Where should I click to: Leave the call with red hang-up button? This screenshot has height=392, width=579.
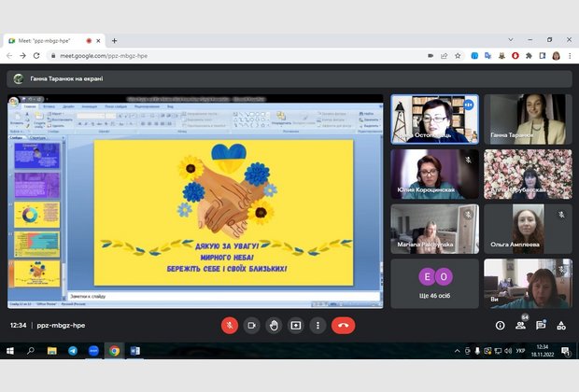click(343, 325)
